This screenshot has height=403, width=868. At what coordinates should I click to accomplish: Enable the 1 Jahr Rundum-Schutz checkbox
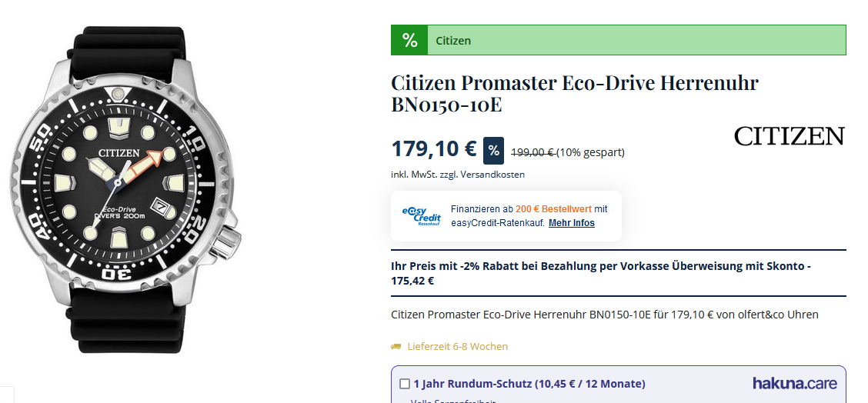(x=405, y=384)
